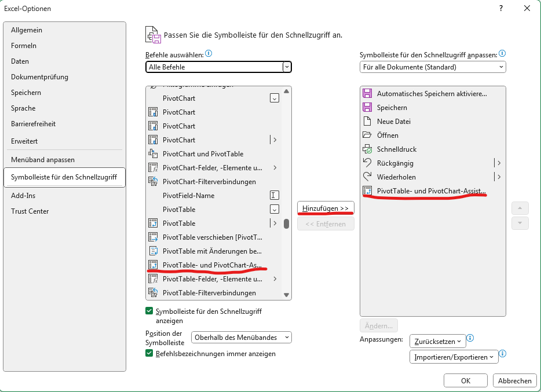
Task: Click the Rückgängig undo arrow icon
Action: click(x=367, y=163)
